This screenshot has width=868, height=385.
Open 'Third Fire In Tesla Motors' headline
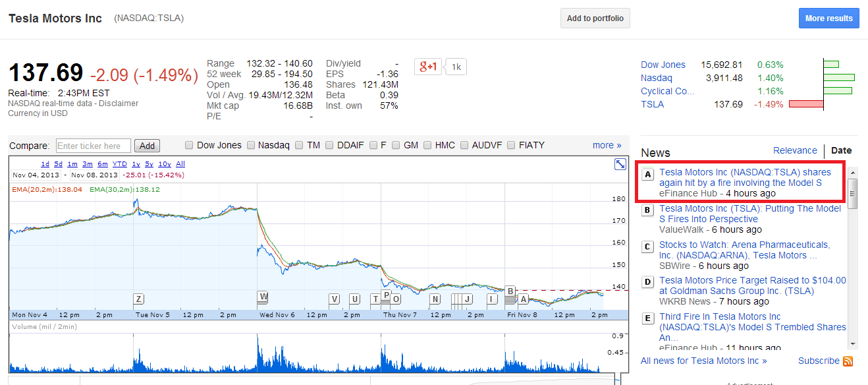[x=753, y=327]
